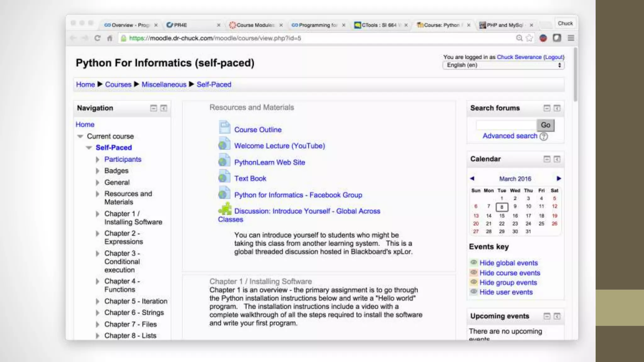The image size is (644, 362).
Task: Toggle the Hide user events eye
Action: (474, 292)
